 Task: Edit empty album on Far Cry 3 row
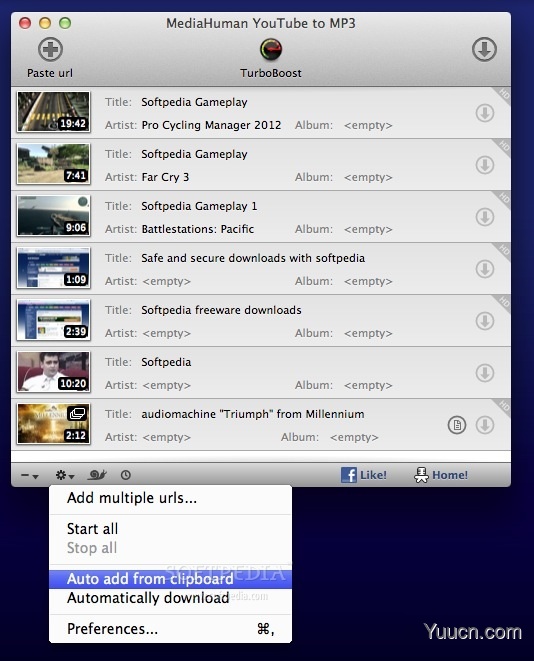coord(368,177)
